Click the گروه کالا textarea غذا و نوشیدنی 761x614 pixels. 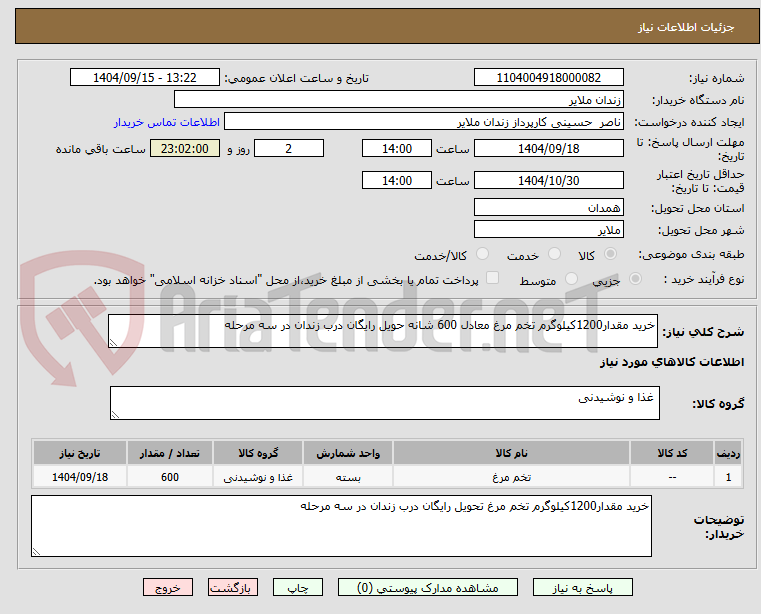pos(385,403)
